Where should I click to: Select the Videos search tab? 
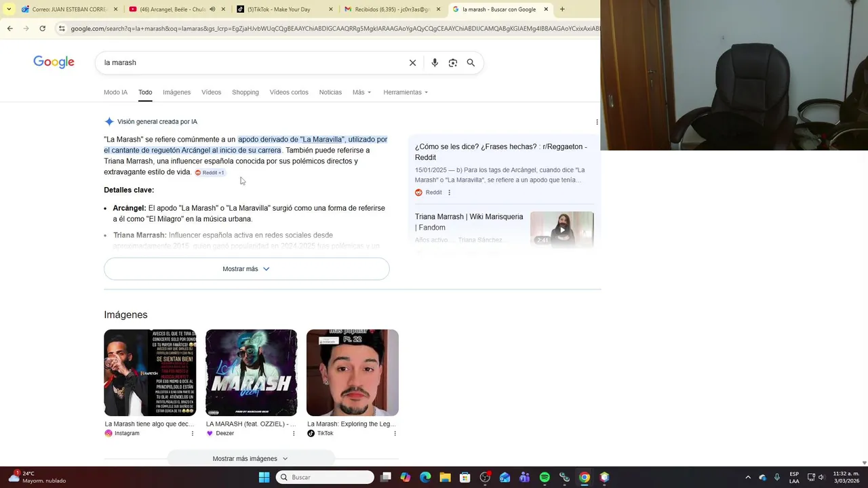coord(211,92)
